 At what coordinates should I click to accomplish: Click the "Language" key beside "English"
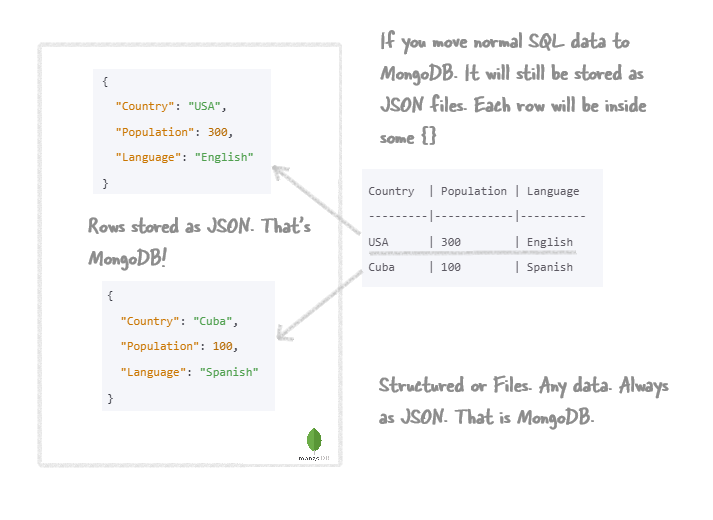[148, 157]
